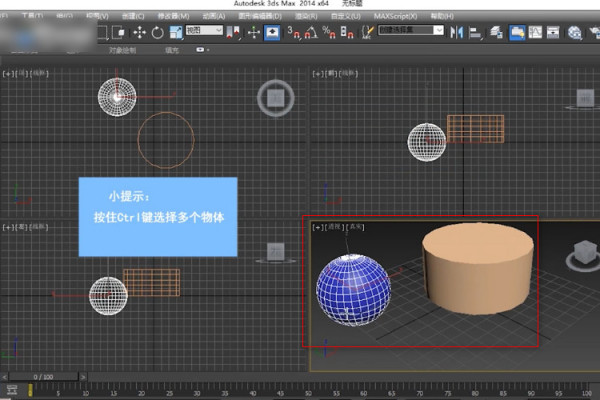The image size is (600, 400).
Task: Open the Curve Editor
Action: (x=535, y=33)
